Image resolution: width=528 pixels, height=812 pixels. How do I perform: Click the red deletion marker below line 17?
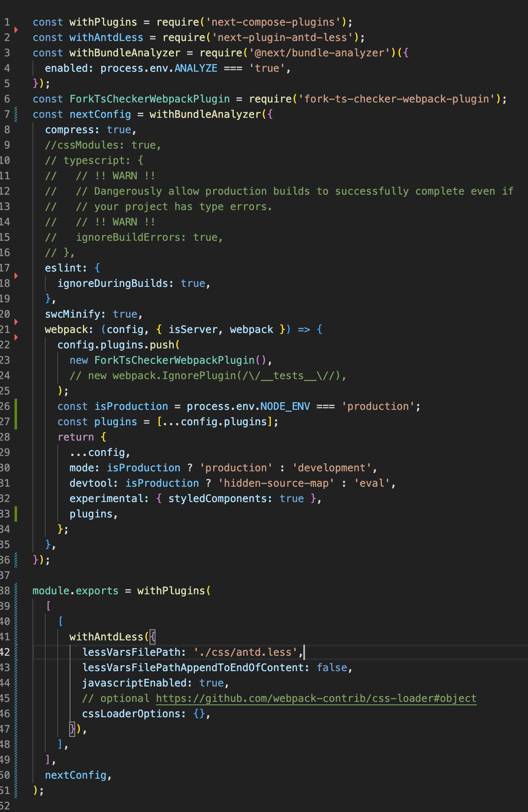point(16,276)
